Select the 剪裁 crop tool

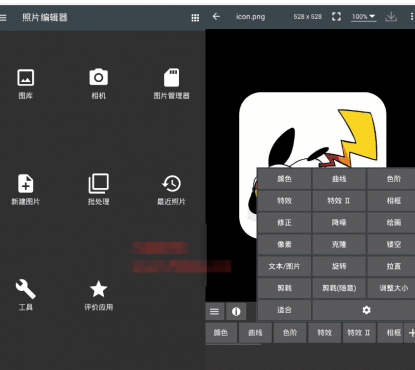point(284,288)
